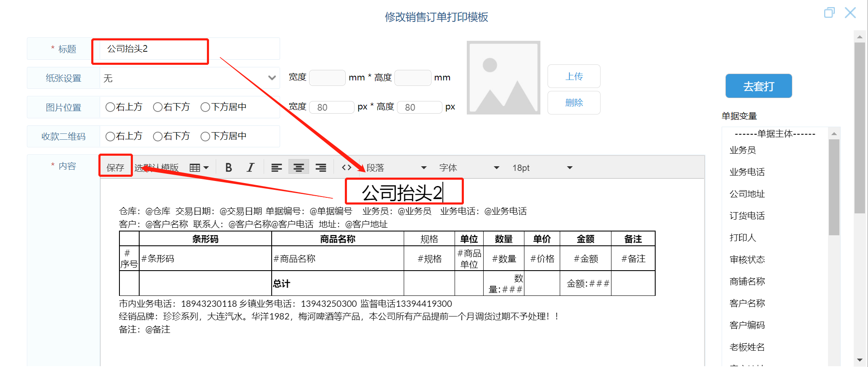Screen dimensions: 868x367
Task: Align the text to the right
Action: (x=321, y=168)
